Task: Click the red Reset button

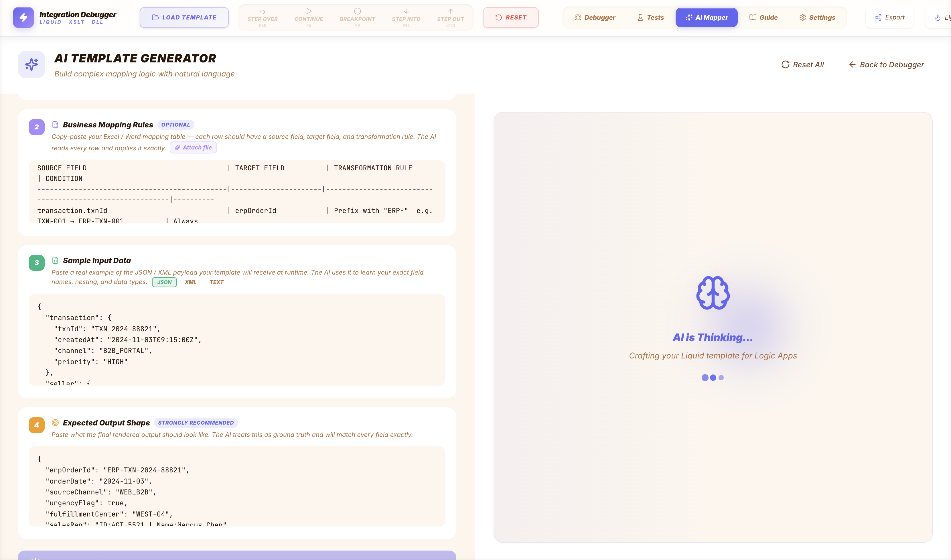Action: (511, 17)
